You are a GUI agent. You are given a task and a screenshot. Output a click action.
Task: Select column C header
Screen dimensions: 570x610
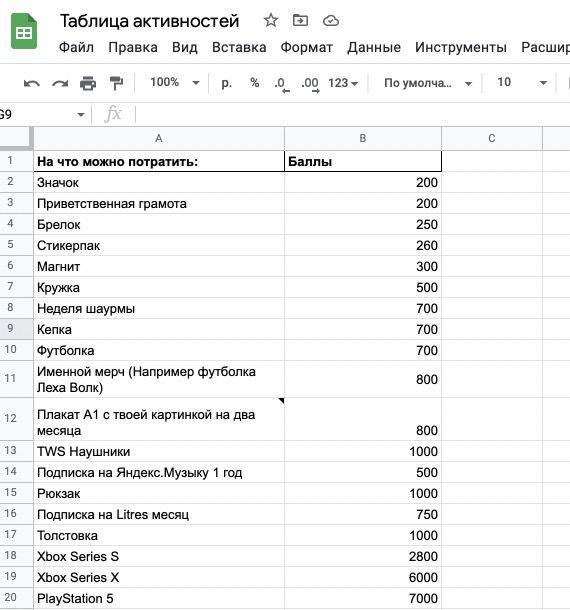[x=492, y=138]
